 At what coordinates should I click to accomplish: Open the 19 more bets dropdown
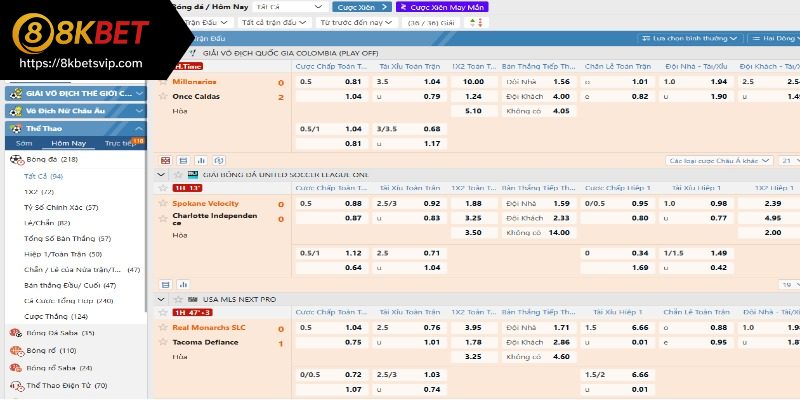click(789, 285)
